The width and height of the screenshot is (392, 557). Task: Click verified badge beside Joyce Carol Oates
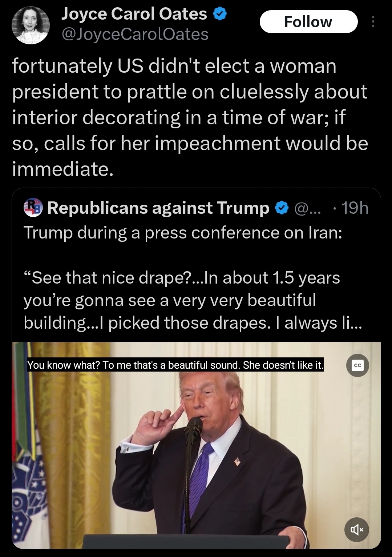click(219, 14)
